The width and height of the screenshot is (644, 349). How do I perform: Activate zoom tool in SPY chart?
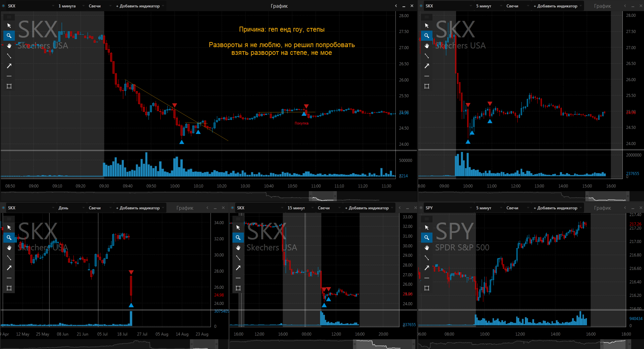coord(427,238)
